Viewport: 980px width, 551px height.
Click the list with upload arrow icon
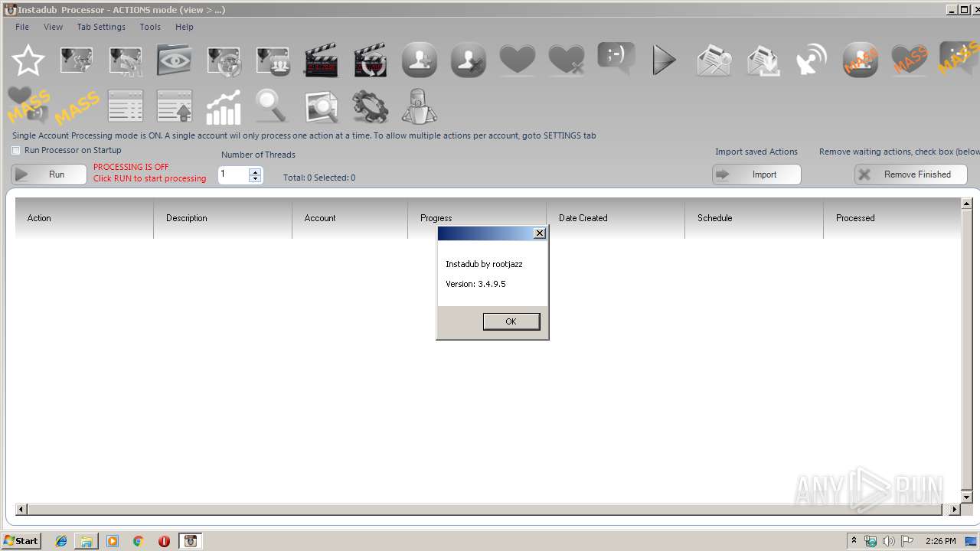pyautogui.click(x=175, y=106)
